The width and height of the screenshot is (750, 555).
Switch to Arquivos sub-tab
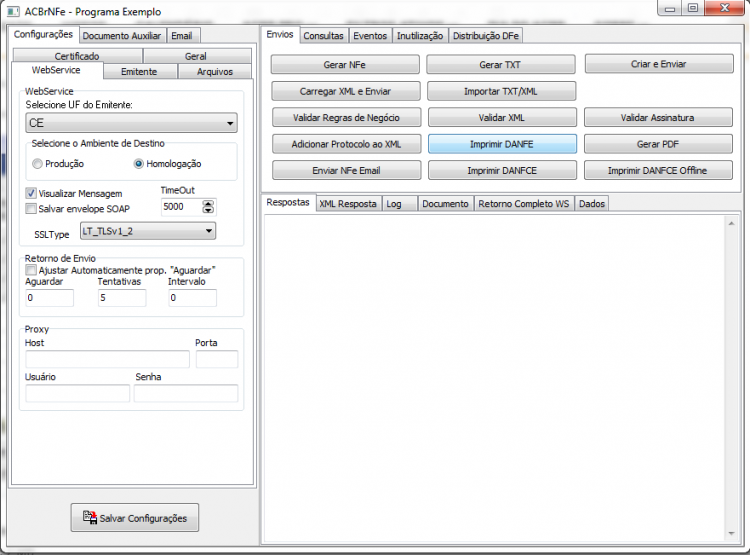[215, 72]
